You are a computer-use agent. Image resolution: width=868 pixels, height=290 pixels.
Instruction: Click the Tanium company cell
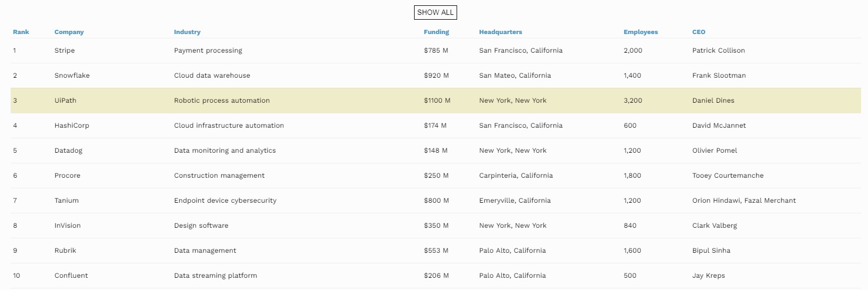tap(66, 201)
